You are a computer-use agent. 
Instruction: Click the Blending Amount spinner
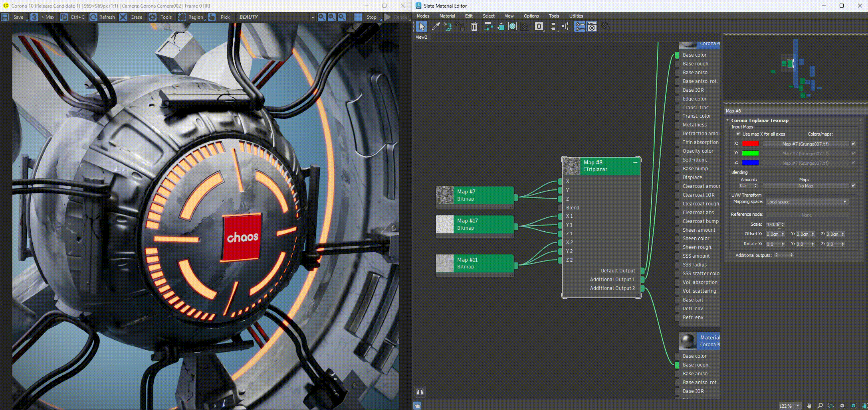(755, 185)
